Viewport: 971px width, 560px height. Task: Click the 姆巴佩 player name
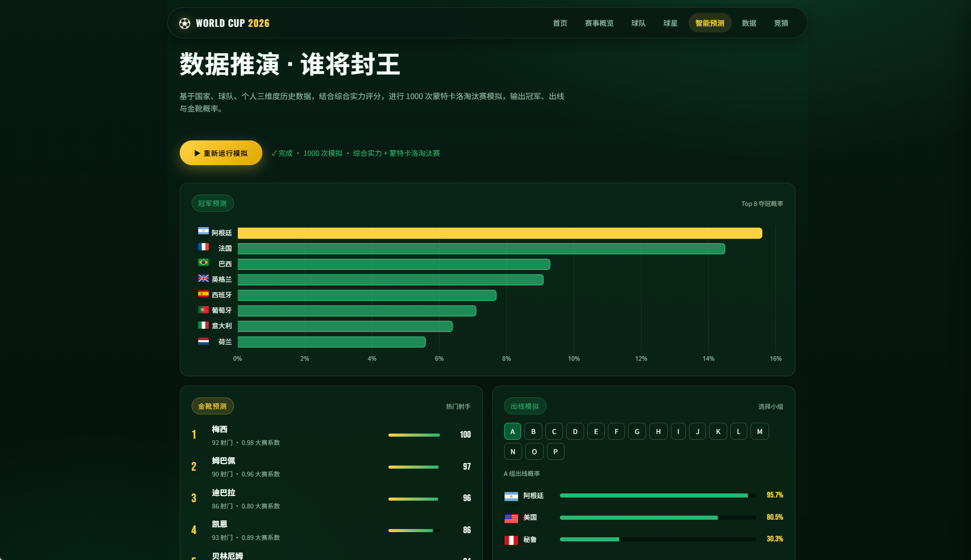223,461
